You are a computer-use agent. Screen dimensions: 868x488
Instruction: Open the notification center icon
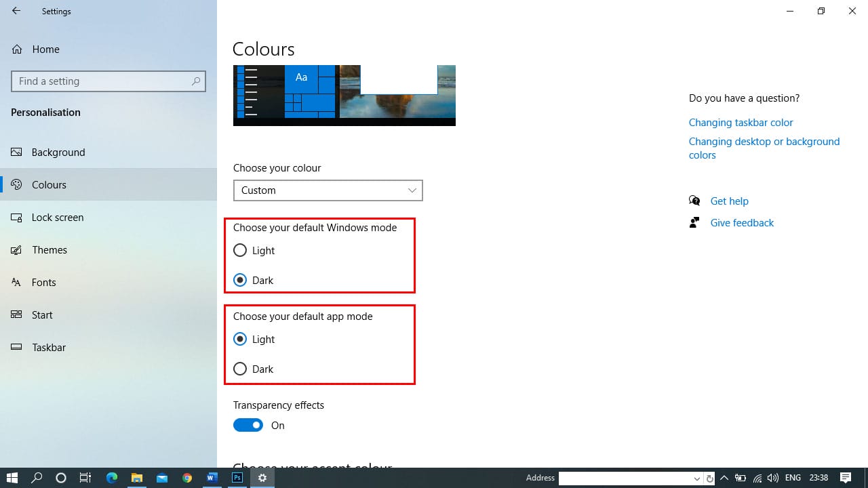(846, 478)
